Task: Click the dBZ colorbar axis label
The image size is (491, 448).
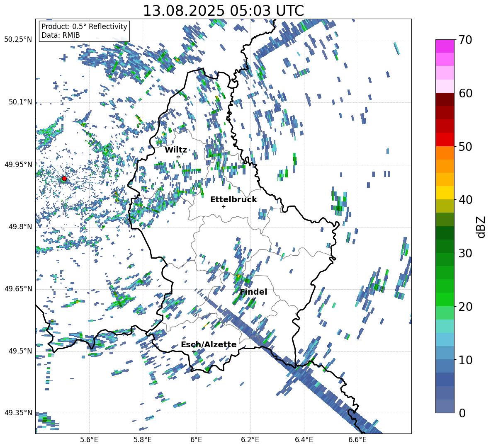Action: pos(481,227)
